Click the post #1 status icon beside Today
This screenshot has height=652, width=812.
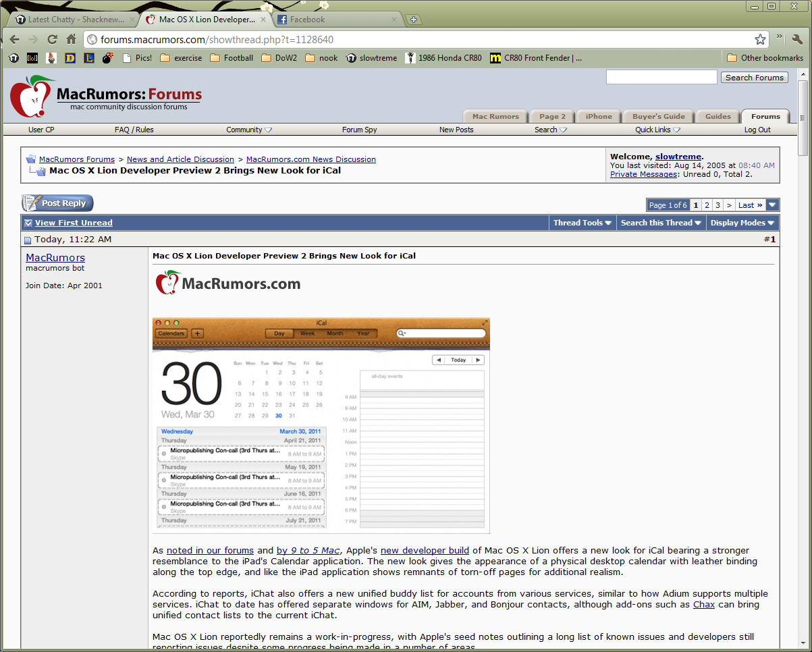[x=28, y=240]
